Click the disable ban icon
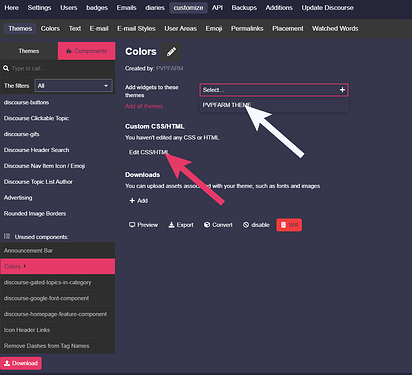 (x=246, y=225)
